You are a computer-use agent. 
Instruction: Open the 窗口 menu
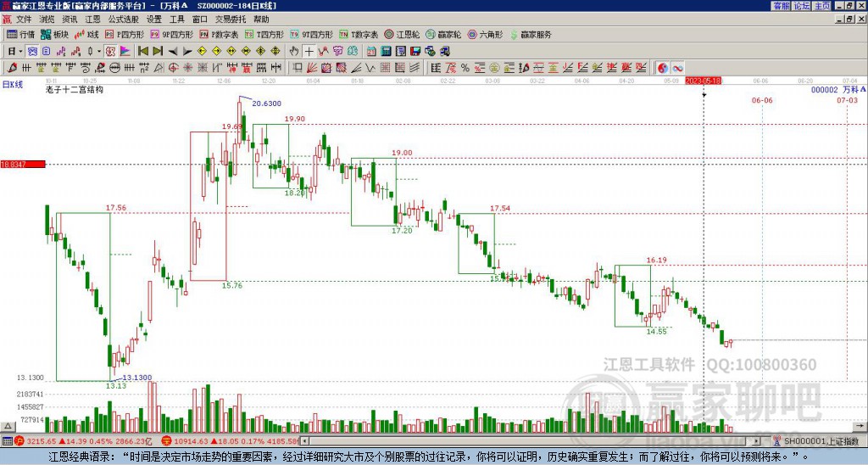pos(200,20)
